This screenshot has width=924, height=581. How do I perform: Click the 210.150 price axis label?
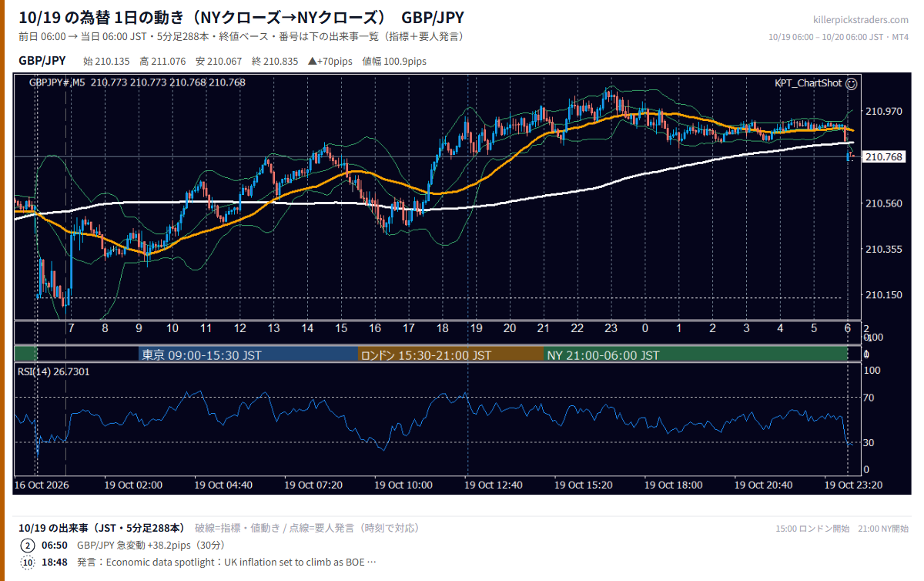pyautogui.click(x=884, y=294)
